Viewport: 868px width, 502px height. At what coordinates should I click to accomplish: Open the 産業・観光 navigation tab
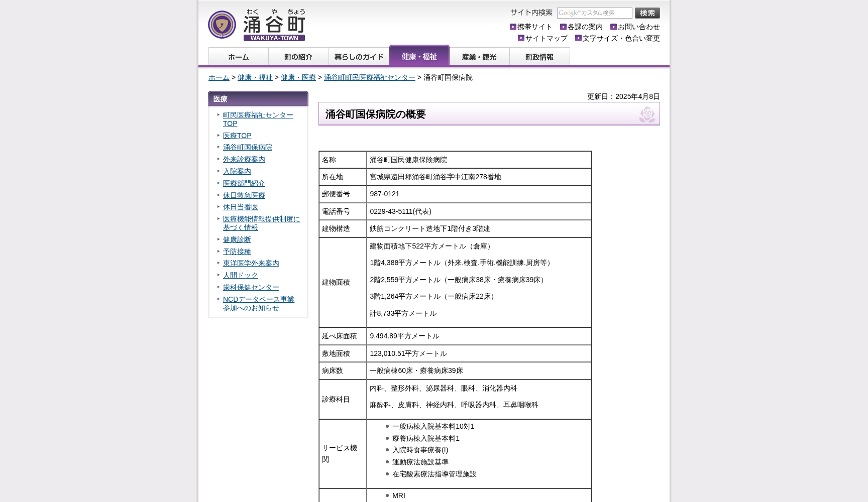(480, 57)
